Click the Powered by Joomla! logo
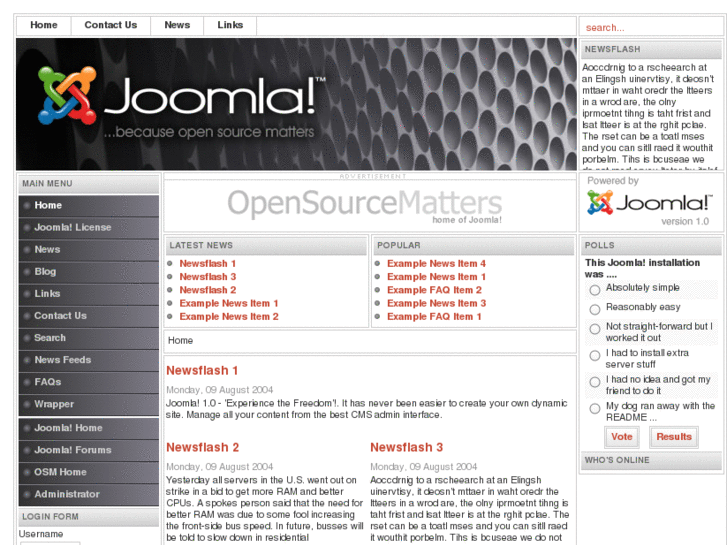Image resolution: width=727 pixels, height=545 pixels. pos(649,203)
